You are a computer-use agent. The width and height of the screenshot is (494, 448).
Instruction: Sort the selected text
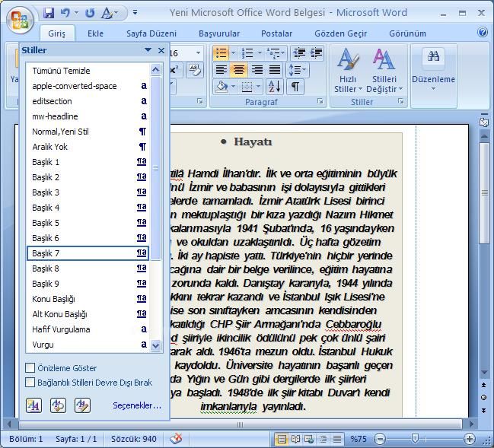click(x=275, y=86)
